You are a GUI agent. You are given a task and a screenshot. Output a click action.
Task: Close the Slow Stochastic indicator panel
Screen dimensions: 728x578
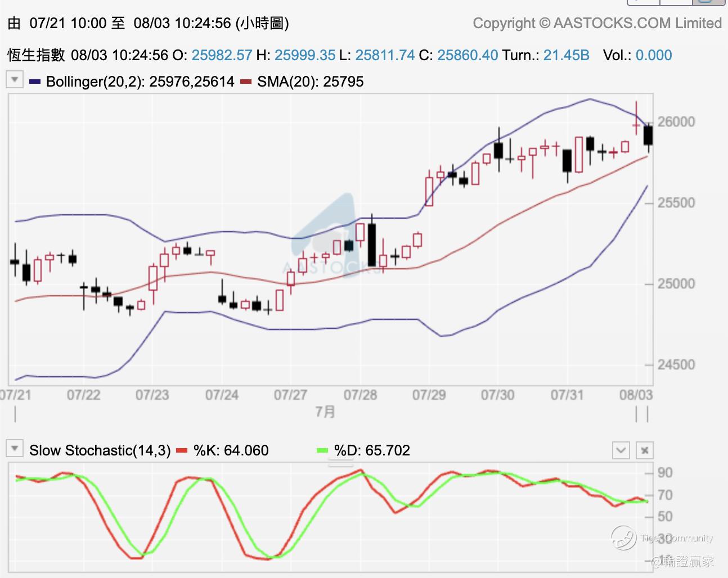click(x=645, y=450)
